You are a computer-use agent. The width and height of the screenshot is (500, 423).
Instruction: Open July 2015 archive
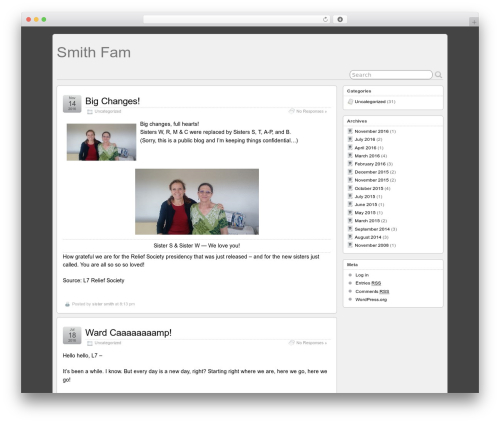tap(365, 197)
